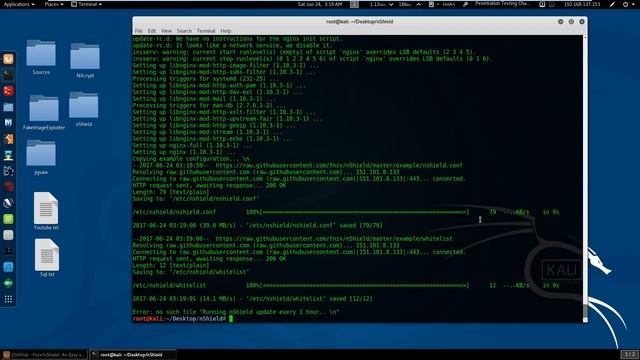640x360 pixels.
Task: Launch the white swirl icon in dock
Action: 8,203
